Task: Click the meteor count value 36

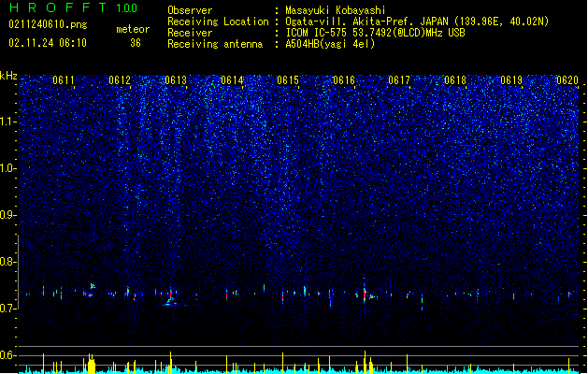Action: (x=136, y=43)
